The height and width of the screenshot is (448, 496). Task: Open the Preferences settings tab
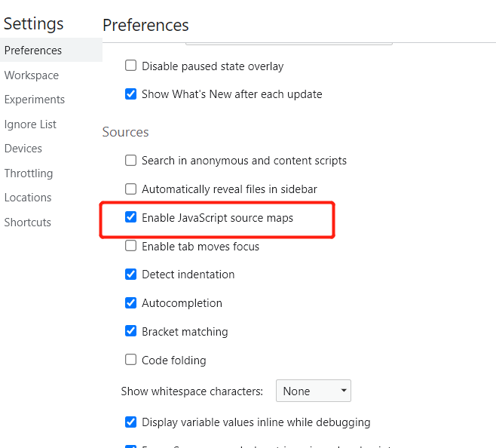(33, 51)
